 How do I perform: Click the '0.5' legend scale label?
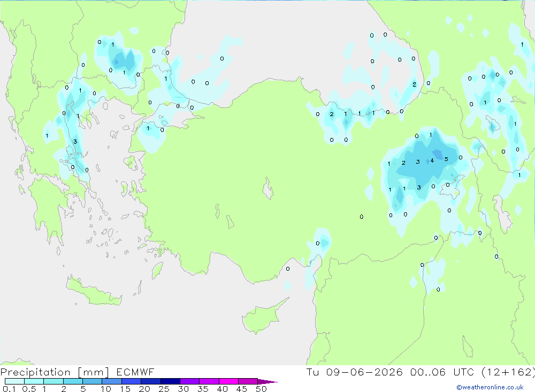29,389
